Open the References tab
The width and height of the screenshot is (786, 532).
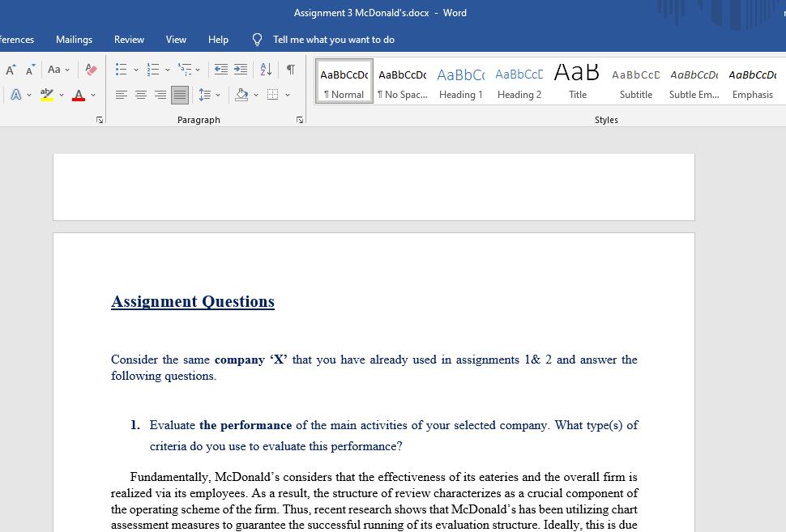[x=17, y=40]
